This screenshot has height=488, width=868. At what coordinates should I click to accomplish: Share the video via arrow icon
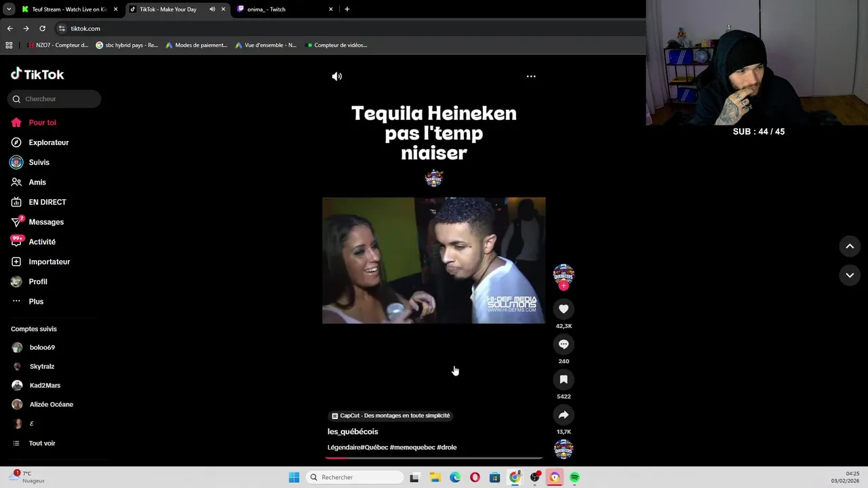pos(564,415)
